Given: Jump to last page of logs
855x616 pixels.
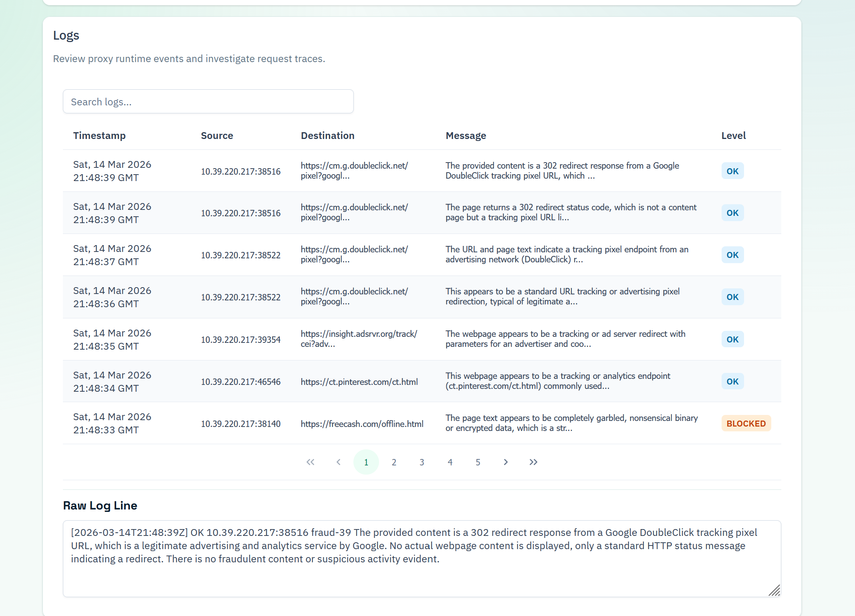Looking at the screenshot, I should (533, 462).
